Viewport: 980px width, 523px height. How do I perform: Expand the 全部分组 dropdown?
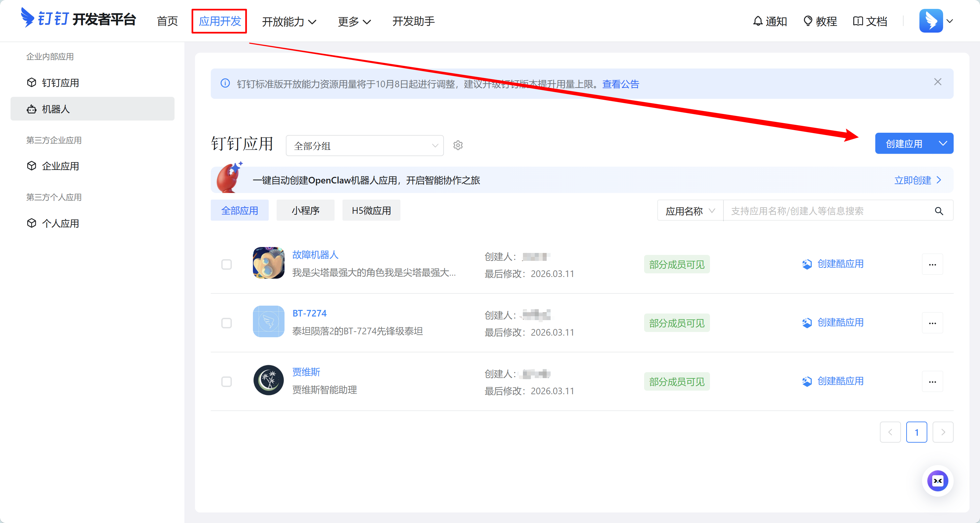tap(365, 146)
